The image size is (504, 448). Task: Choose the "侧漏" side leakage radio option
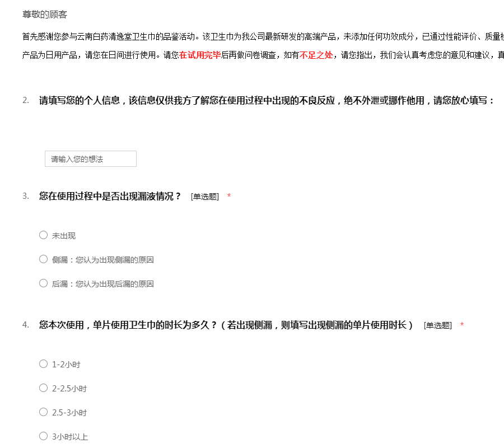[x=43, y=259]
